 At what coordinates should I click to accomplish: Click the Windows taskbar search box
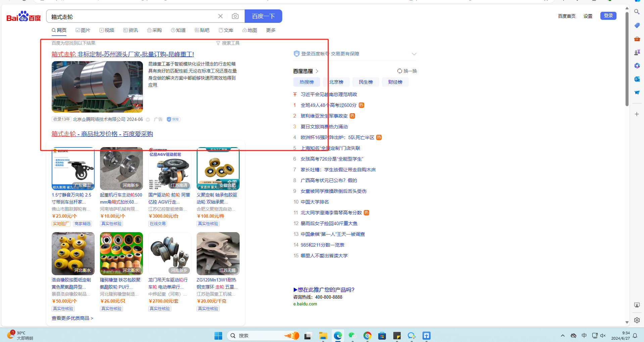(263, 336)
